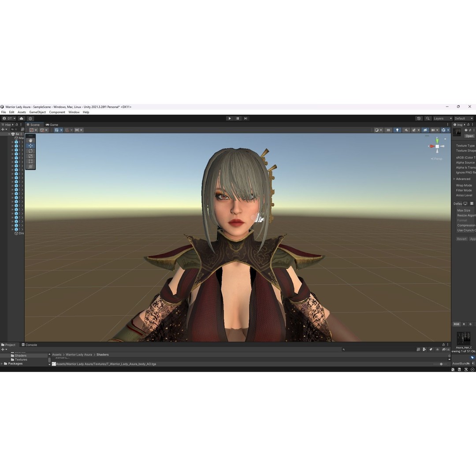Switch to the Console tab
Screen dimensions: 476x476
[30, 345]
